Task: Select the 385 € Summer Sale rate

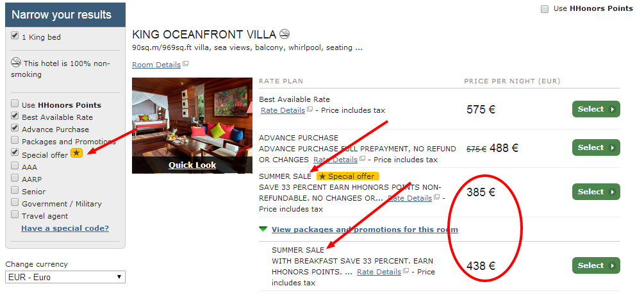Action: pos(596,192)
